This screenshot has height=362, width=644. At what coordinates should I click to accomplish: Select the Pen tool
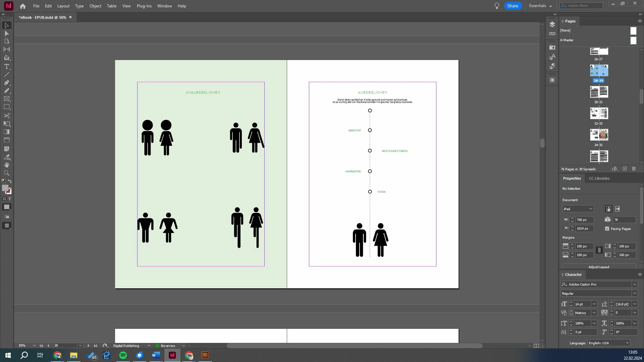point(6,82)
